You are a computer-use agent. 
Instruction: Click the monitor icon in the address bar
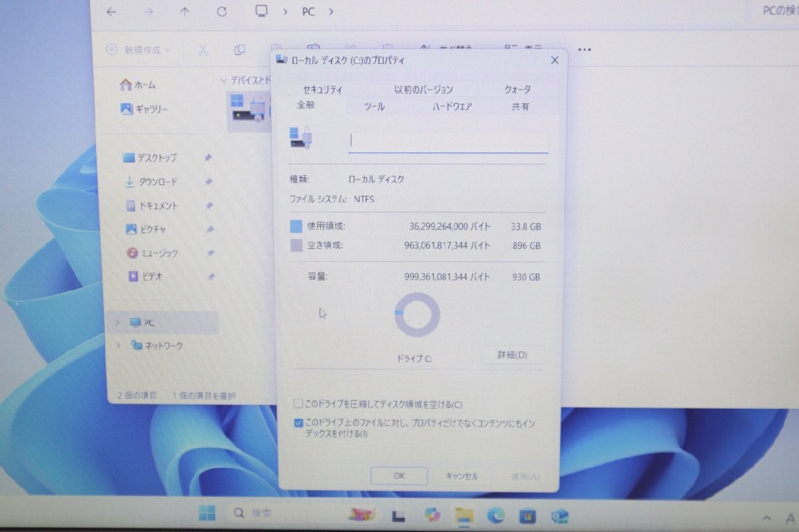click(262, 11)
